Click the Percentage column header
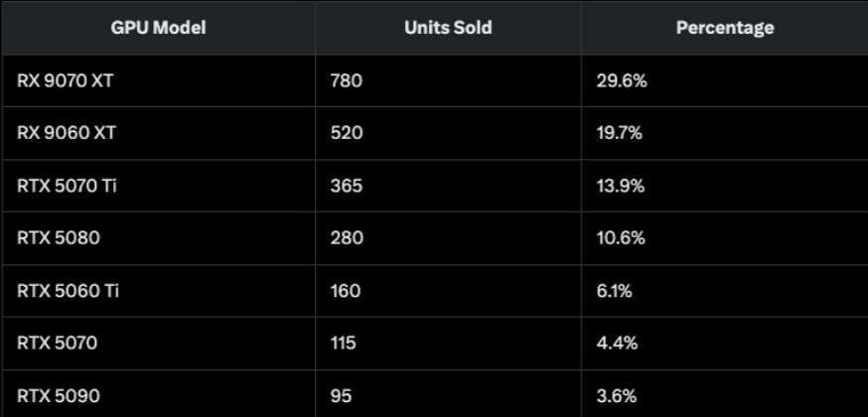Screen dimensions: 868x417 tap(724, 28)
